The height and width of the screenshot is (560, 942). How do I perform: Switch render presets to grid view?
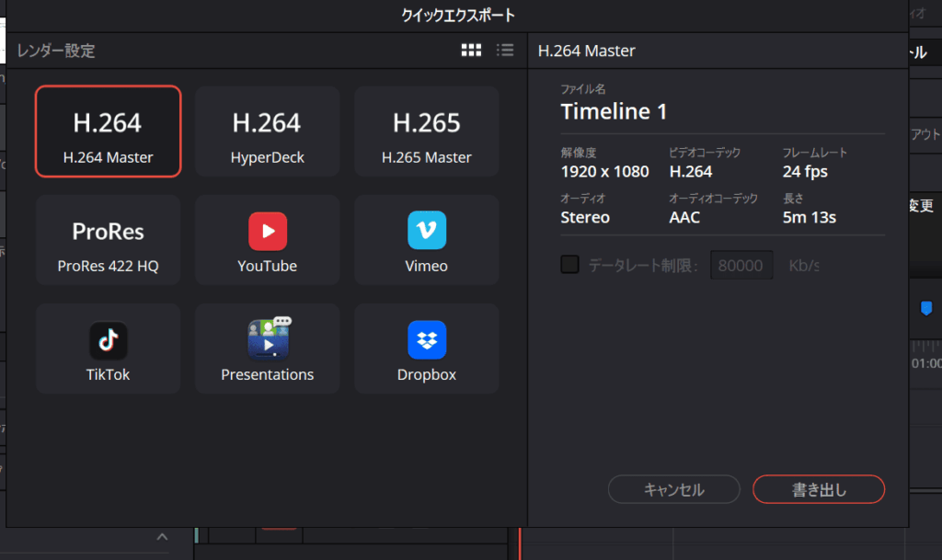click(471, 51)
